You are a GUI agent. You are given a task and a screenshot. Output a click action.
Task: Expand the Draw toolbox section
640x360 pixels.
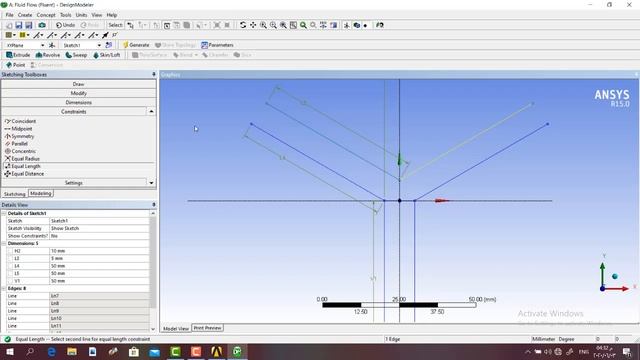(x=78, y=84)
